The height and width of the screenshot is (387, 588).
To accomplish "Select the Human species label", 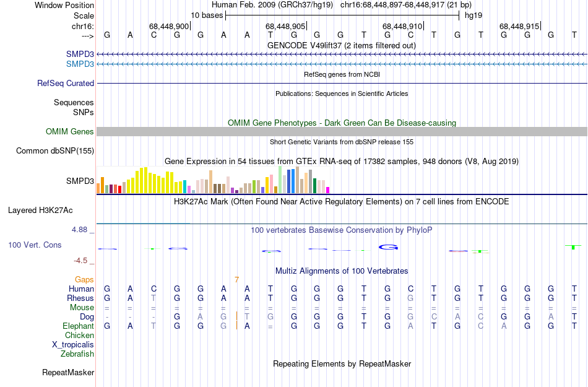I will [x=81, y=289].
